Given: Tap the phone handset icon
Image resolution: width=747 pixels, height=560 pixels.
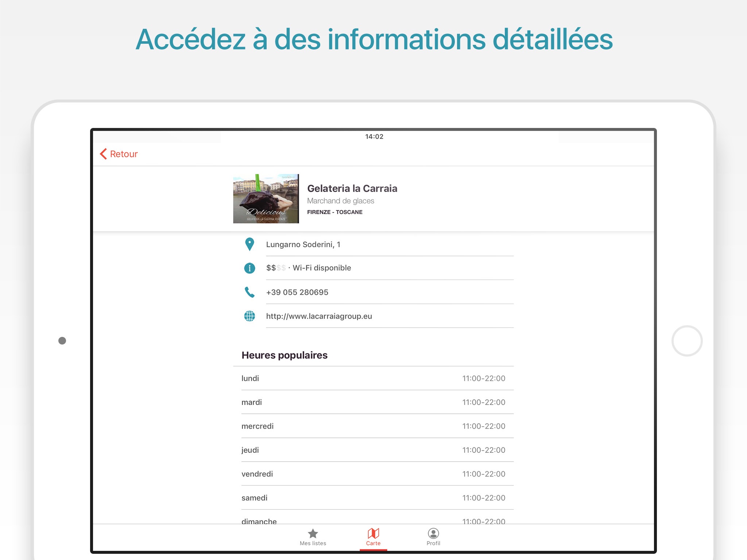Looking at the screenshot, I should point(249,292).
